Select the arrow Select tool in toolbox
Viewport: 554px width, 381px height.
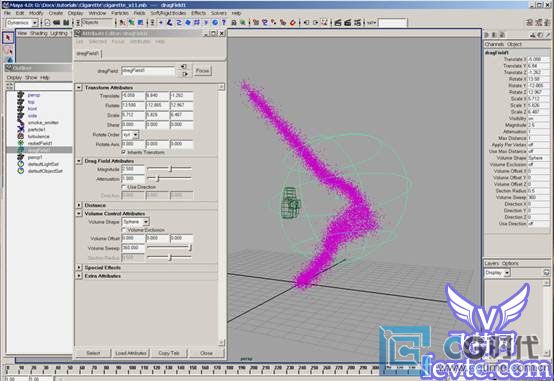coord(8,38)
